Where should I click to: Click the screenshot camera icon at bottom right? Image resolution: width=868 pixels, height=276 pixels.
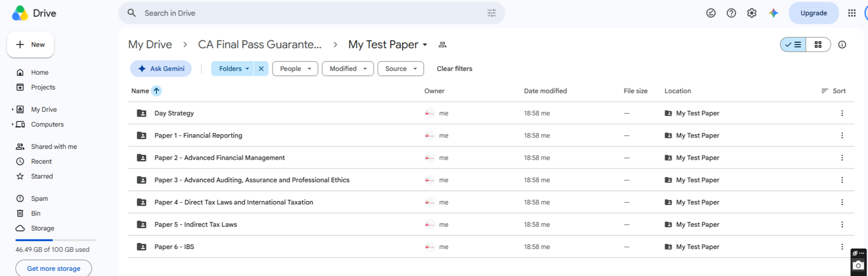(858, 265)
